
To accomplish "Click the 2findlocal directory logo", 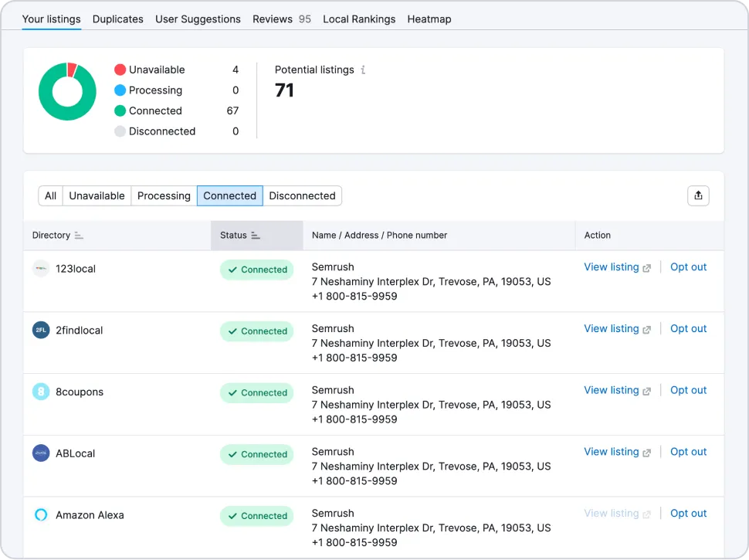I will pyautogui.click(x=41, y=330).
